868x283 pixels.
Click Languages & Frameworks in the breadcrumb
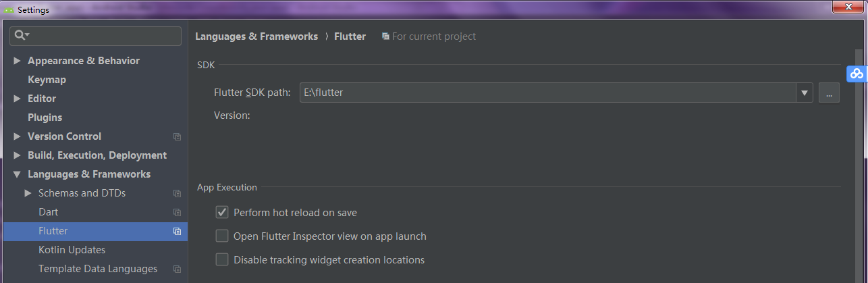click(x=256, y=36)
